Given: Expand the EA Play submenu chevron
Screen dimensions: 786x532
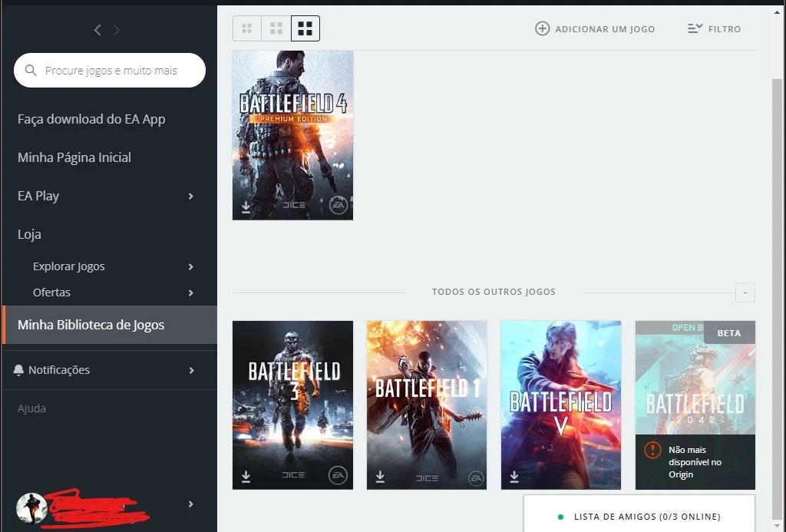Looking at the screenshot, I should pos(190,196).
